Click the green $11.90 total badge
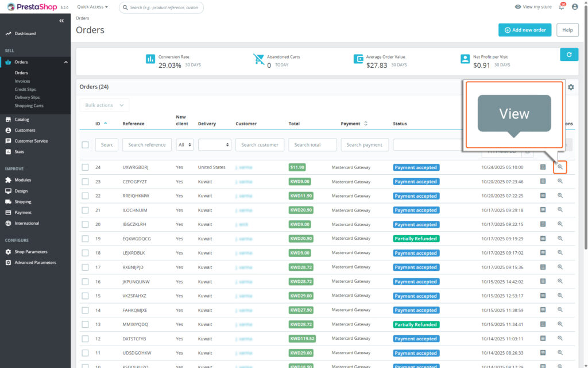The image size is (588, 368). 297,167
